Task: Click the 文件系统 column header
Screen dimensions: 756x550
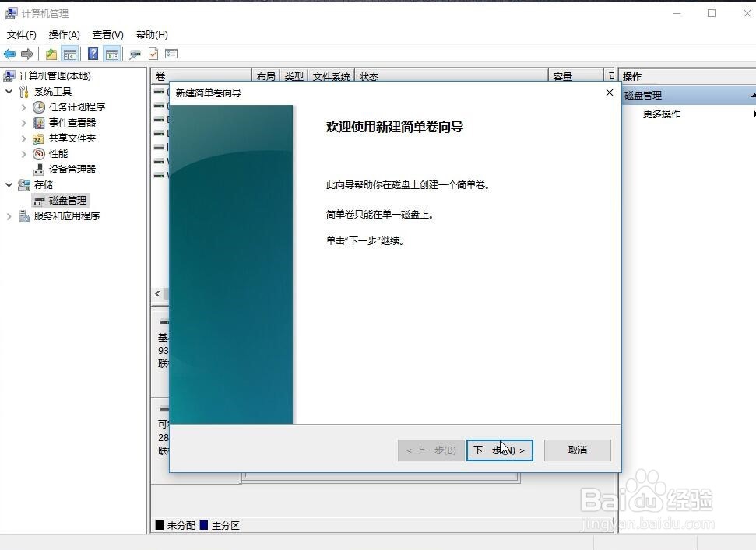Action: pyautogui.click(x=331, y=76)
